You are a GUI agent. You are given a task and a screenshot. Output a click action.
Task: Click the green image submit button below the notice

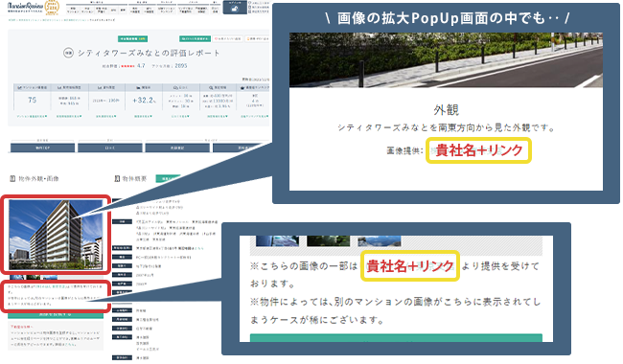[x=56, y=314]
